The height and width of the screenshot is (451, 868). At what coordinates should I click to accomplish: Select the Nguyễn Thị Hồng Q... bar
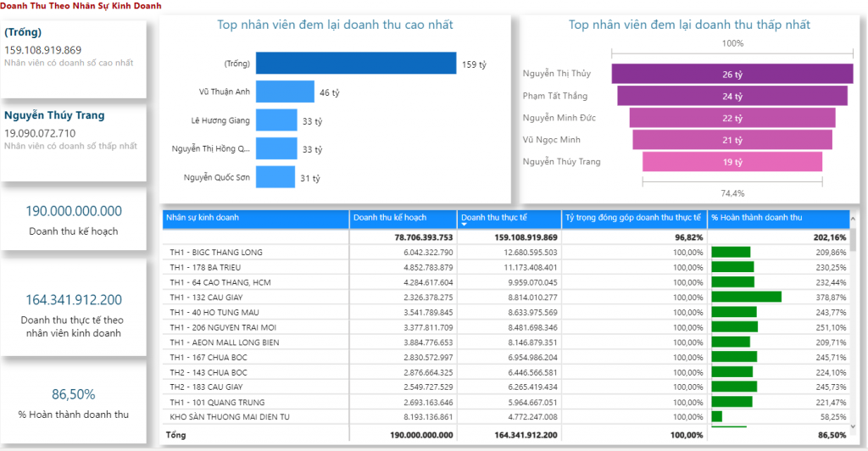[x=276, y=149]
